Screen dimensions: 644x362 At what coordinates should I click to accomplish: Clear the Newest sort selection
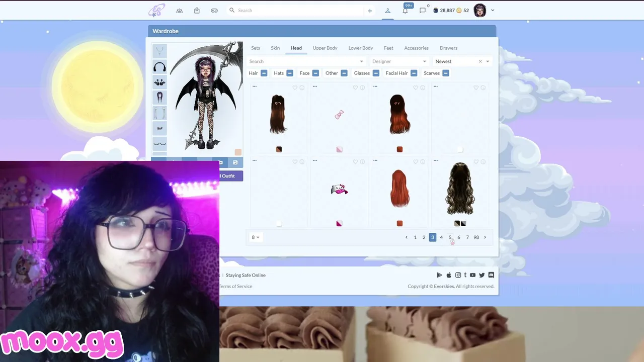(x=480, y=61)
